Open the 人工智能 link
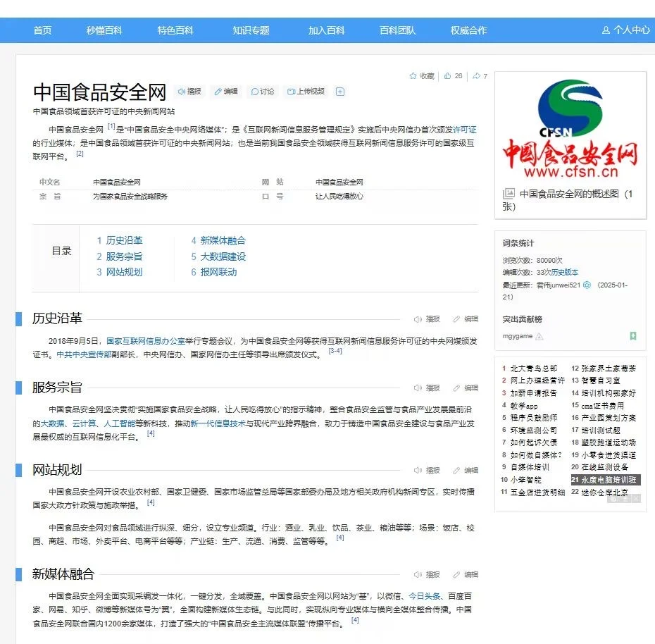The image size is (655, 644). pyautogui.click(x=120, y=423)
